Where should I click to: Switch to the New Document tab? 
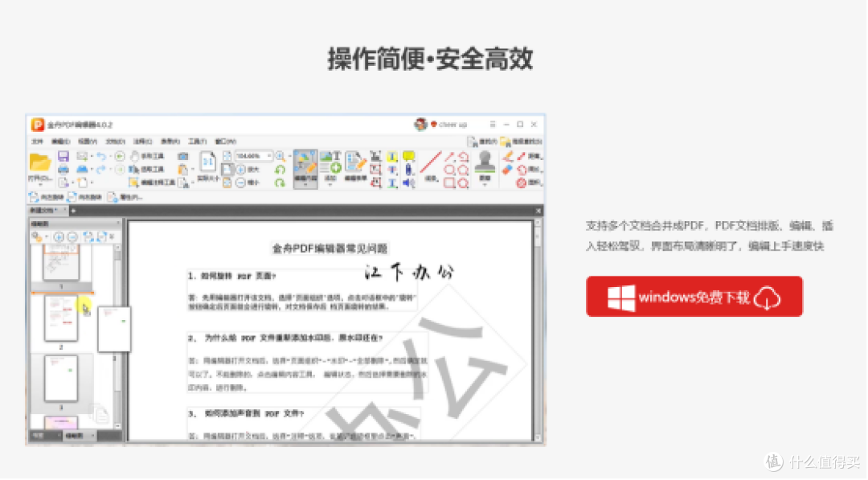[49, 211]
